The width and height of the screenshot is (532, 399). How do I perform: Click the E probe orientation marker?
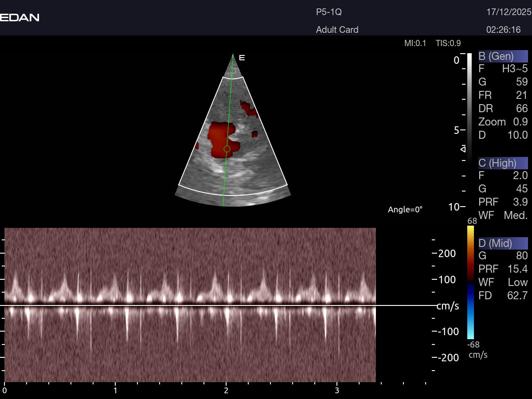tap(242, 58)
